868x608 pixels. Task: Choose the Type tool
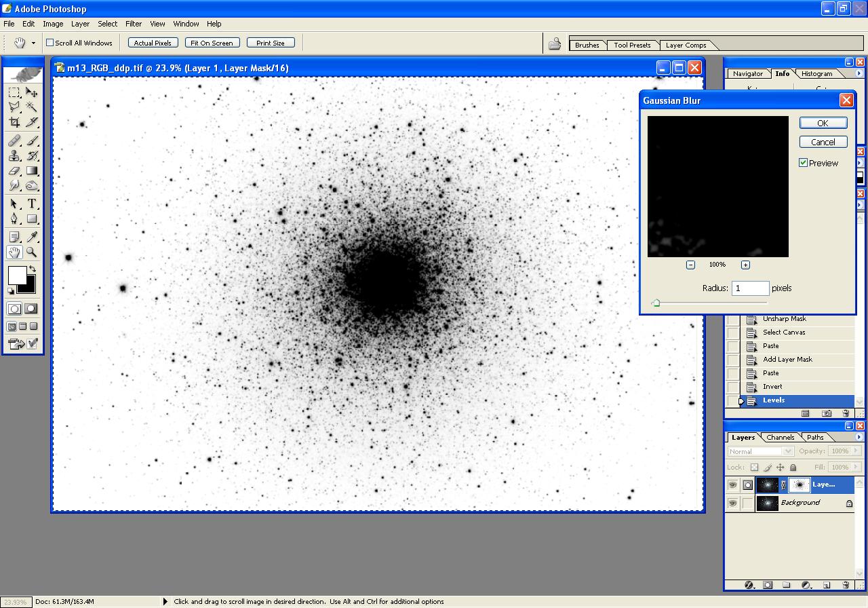pyautogui.click(x=32, y=204)
